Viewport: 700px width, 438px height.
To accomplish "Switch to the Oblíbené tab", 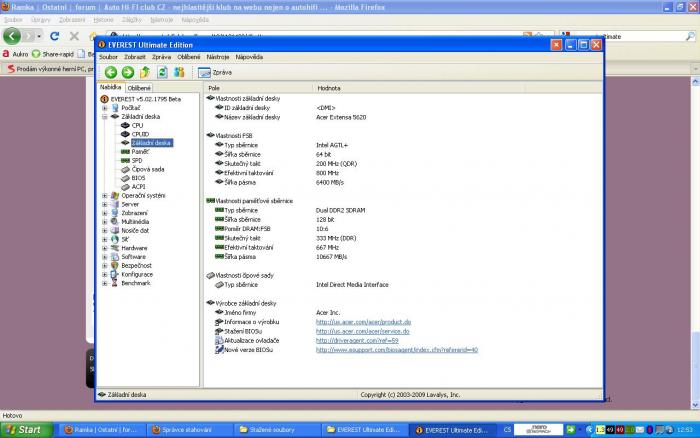I will 139,88.
